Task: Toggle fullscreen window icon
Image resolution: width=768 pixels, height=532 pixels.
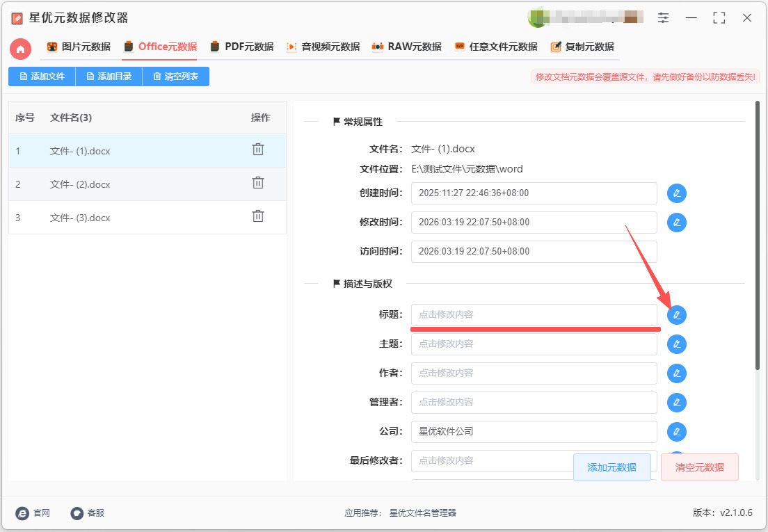Action: pyautogui.click(x=719, y=18)
